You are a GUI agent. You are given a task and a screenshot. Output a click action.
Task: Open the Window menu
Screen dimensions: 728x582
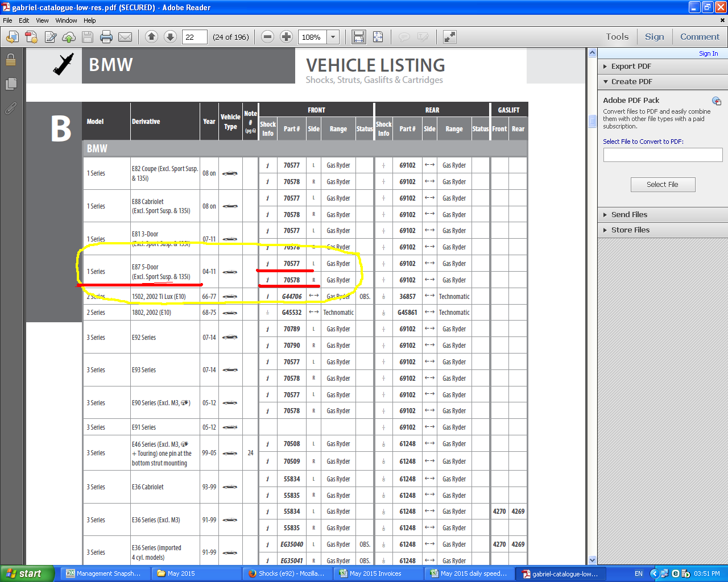[66, 20]
